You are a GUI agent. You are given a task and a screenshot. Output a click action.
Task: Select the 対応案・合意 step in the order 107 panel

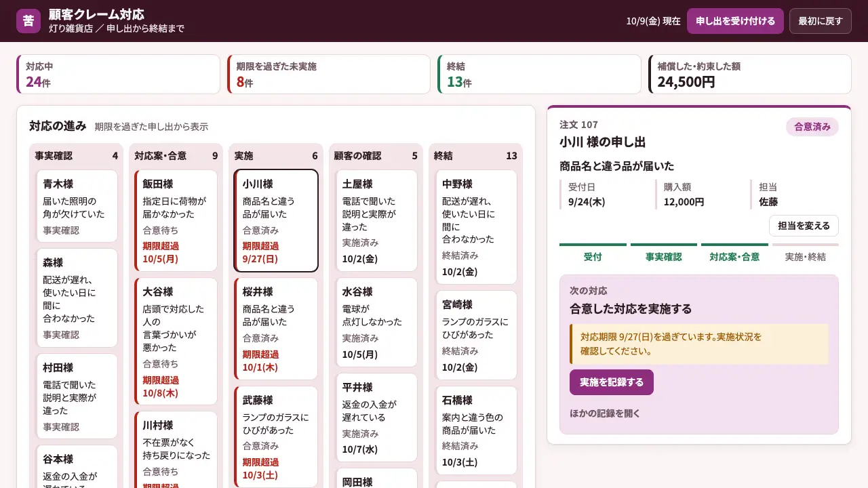(734, 253)
